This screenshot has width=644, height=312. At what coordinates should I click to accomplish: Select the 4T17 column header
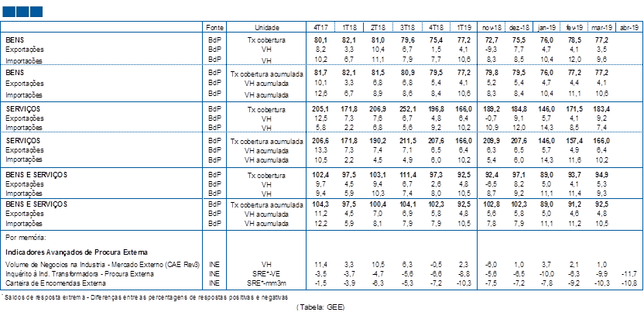coord(320,28)
